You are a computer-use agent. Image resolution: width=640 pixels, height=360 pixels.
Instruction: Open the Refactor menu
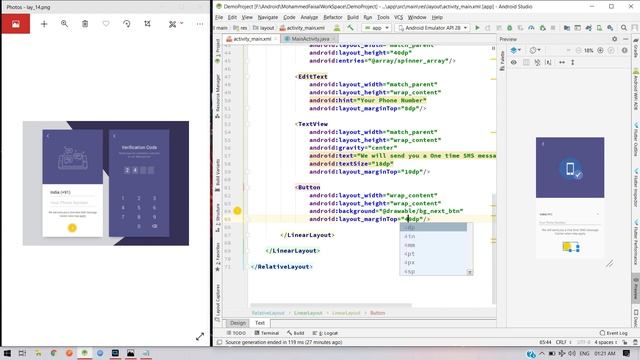333,17
